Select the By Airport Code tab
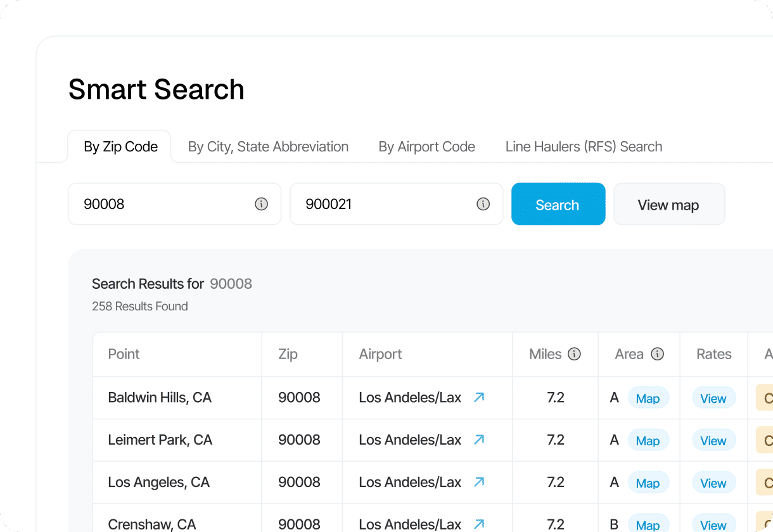The width and height of the screenshot is (773, 532). pos(426,147)
